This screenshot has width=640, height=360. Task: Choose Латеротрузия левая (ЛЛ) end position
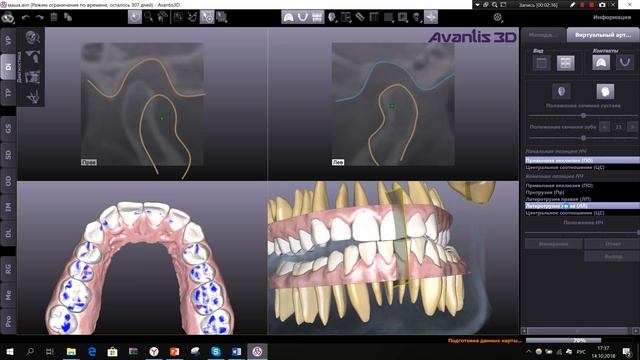582,206
